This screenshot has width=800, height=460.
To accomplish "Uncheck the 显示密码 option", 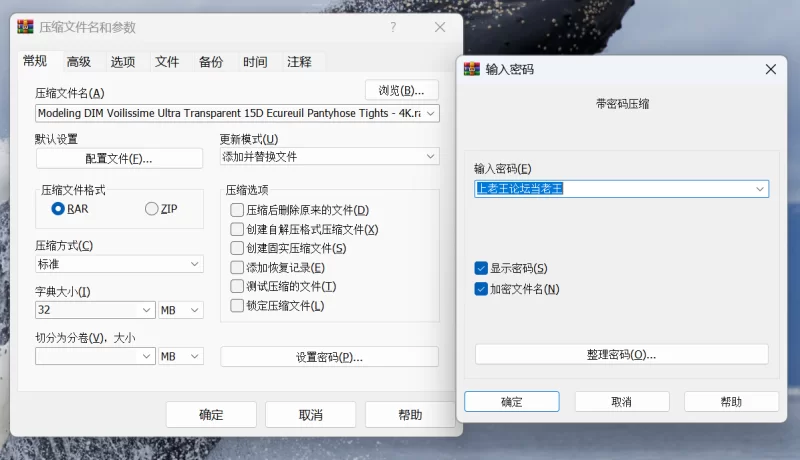I will (481, 268).
